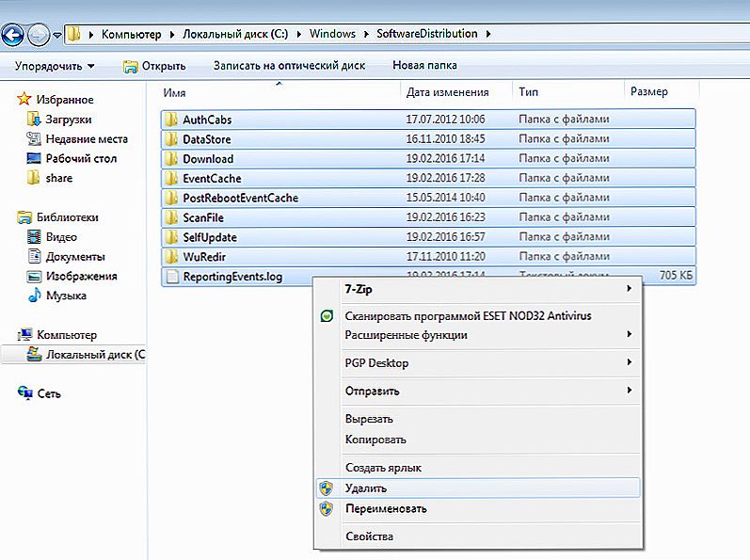Click the Недавние места icon

point(34,138)
